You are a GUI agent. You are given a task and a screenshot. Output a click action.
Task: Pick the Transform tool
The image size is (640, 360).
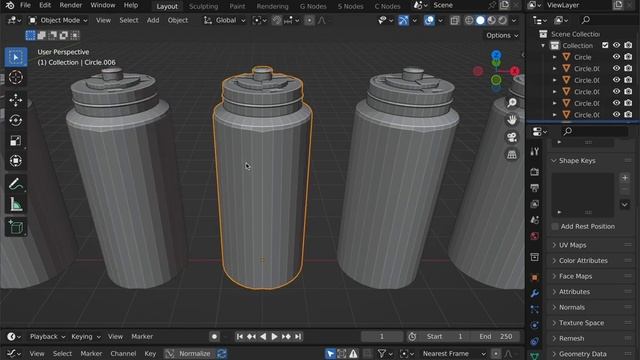16,161
